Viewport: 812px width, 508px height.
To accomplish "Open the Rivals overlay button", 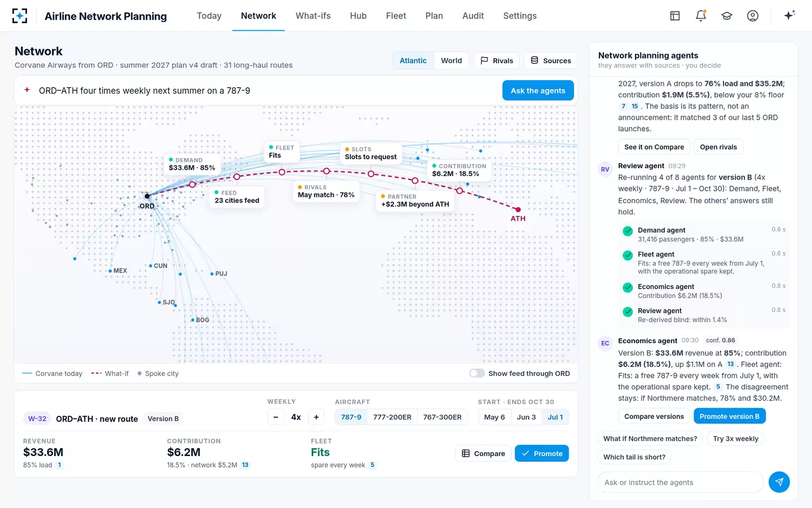I will click(x=497, y=60).
